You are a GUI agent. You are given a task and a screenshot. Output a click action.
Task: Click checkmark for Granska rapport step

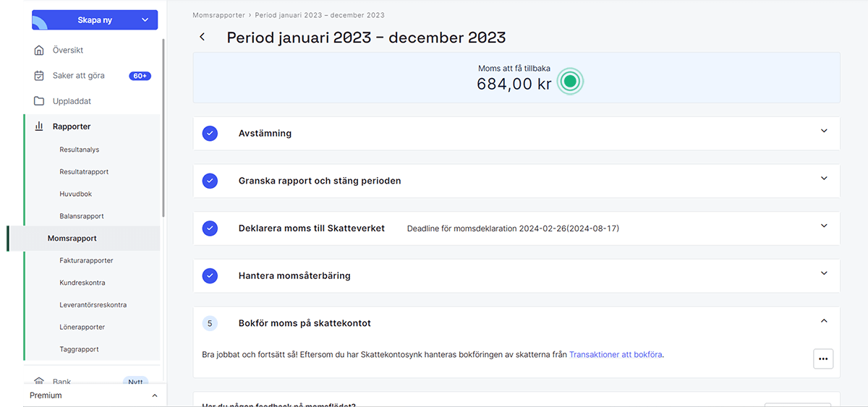tap(210, 181)
